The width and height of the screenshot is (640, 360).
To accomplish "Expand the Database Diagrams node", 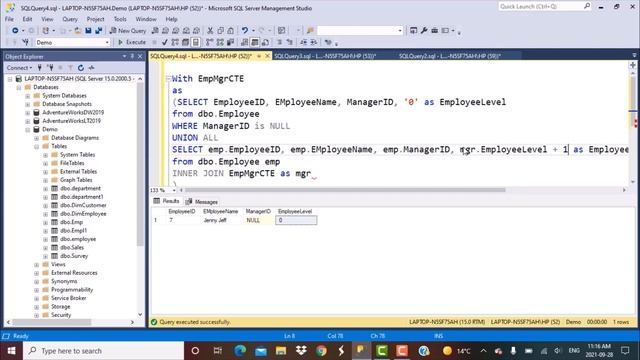I will 37,138.
